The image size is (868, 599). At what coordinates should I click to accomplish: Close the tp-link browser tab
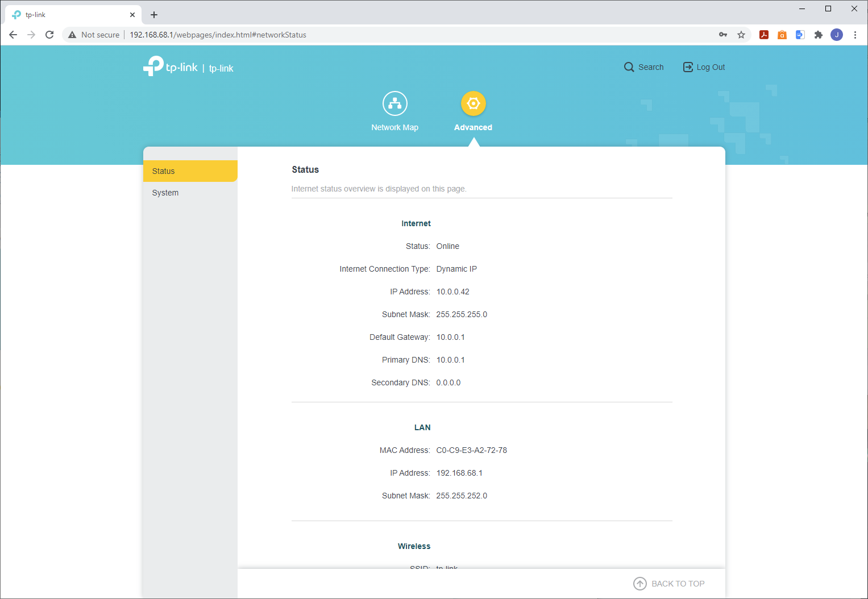(x=132, y=15)
